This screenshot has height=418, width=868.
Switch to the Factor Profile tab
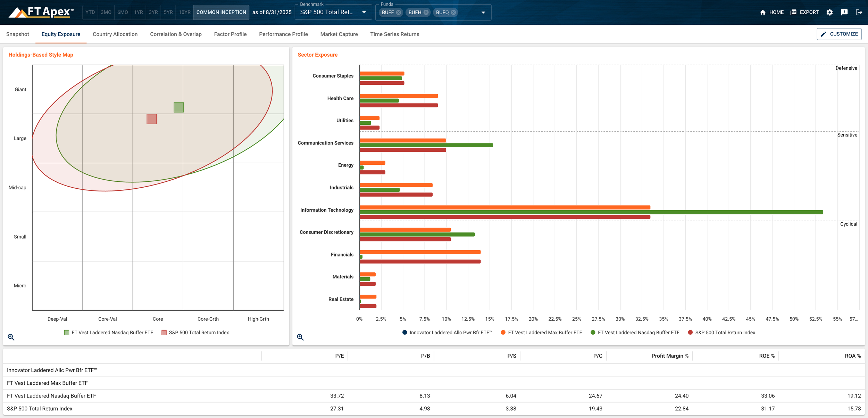230,34
